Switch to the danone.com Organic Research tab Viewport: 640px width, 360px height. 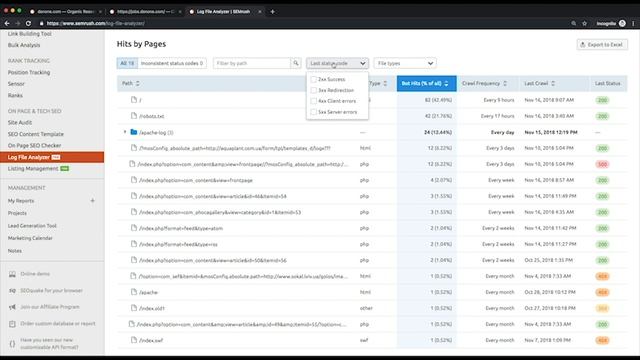[x=65, y=11]
